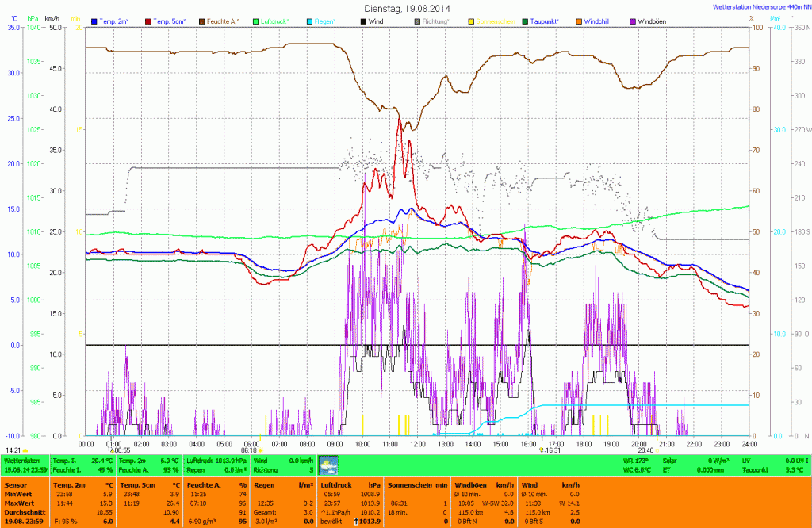
Task: Click the pressure trend arrow beside 1013.9
Action: pyautogui.click(x=357, y=521)
